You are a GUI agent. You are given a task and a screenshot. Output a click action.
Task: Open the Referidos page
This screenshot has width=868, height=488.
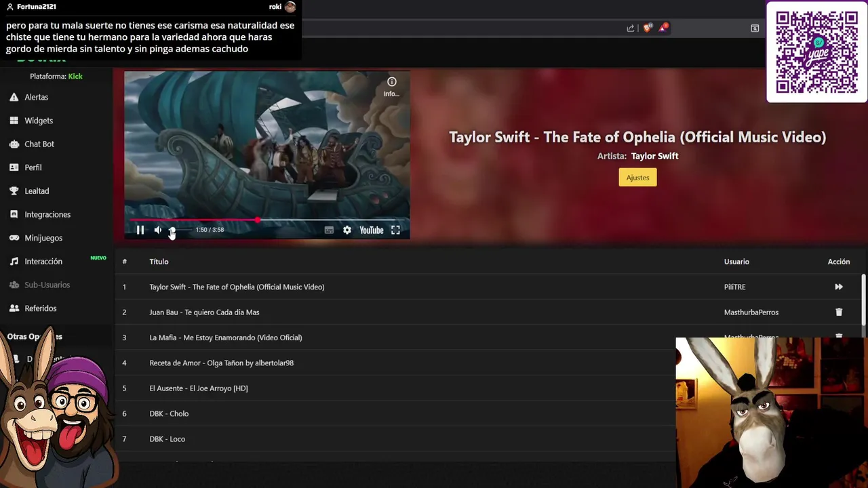click(x=41, y=308)
